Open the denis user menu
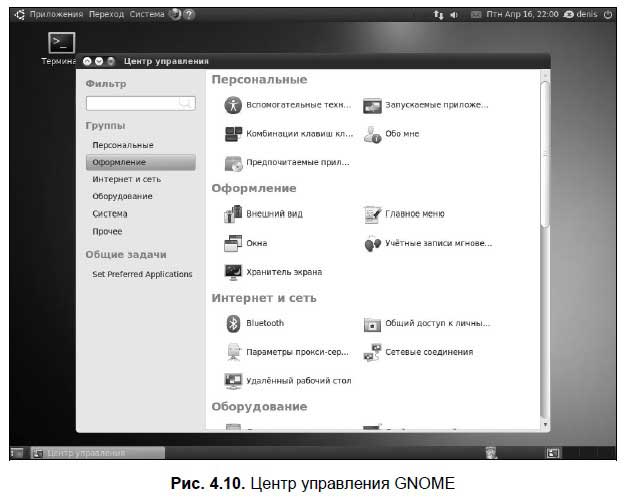624x500 pixels. coord(581,15)
